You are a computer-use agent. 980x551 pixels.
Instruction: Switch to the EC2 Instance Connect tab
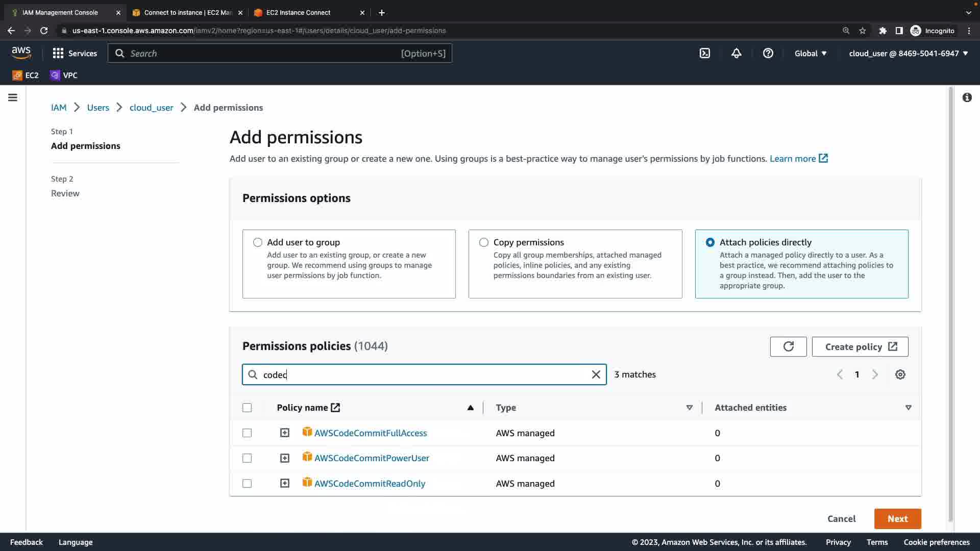[298, 12]
